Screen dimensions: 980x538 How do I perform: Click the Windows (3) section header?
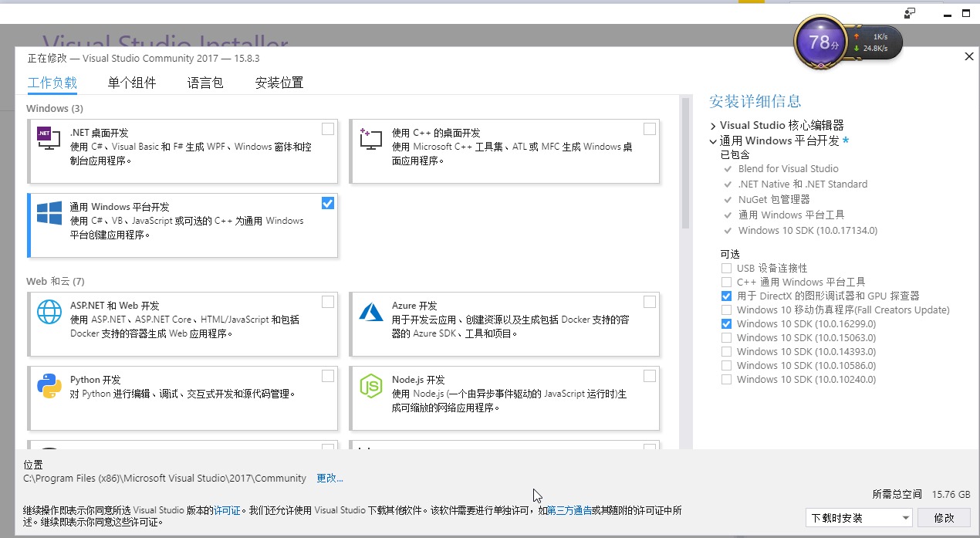point(55,109)
